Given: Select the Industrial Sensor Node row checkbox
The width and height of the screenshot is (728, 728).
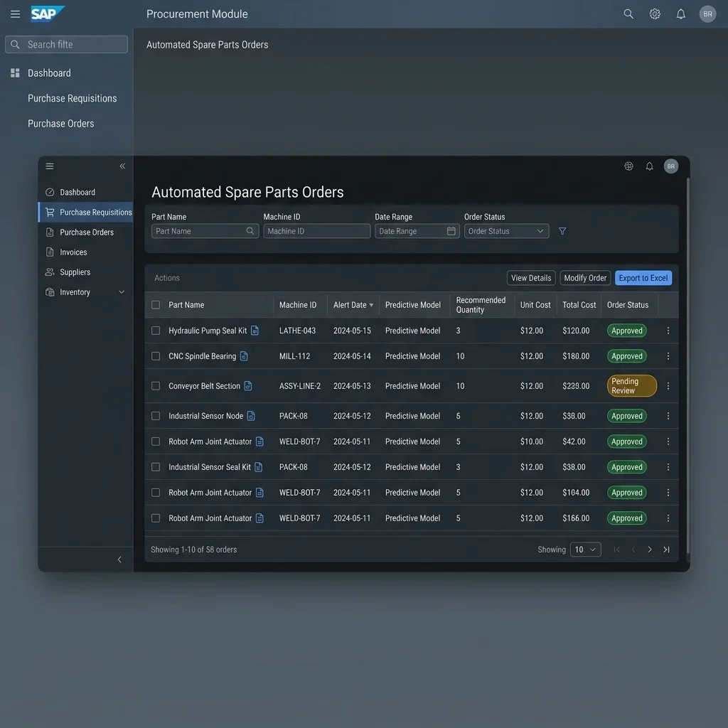Looking at the screenshot, I should coord(156,416).
